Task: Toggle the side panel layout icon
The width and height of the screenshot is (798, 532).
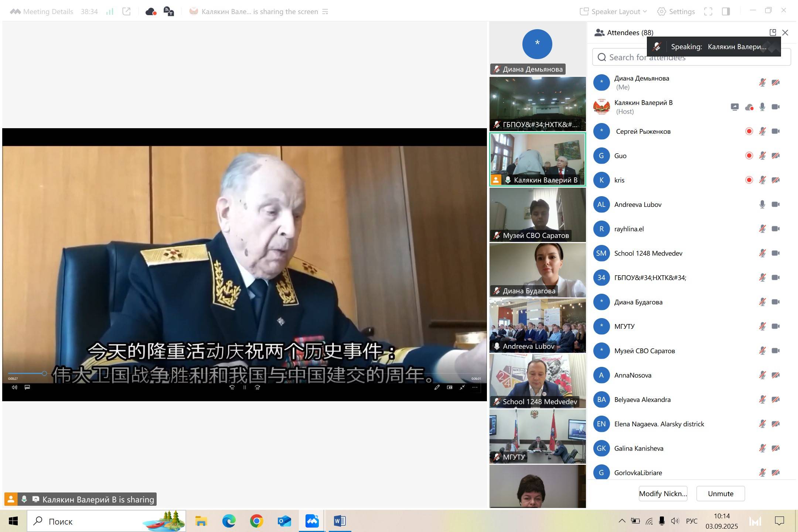Action: point(726,11)
